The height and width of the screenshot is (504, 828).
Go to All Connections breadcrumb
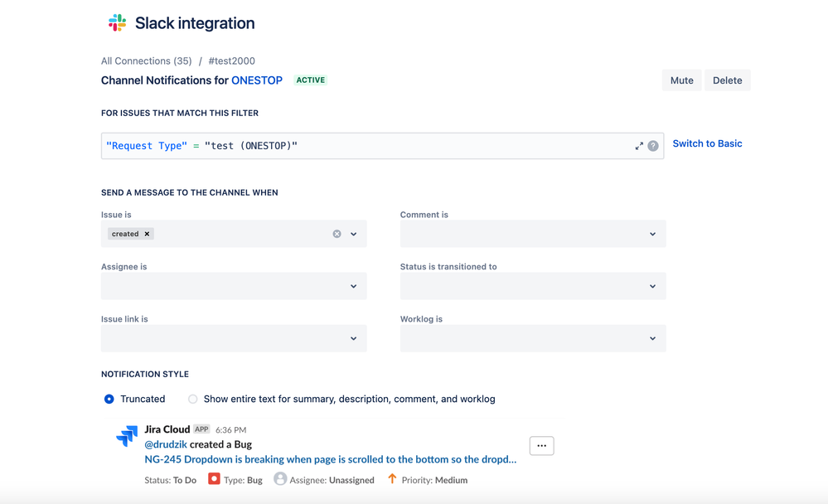pos(146,61)
